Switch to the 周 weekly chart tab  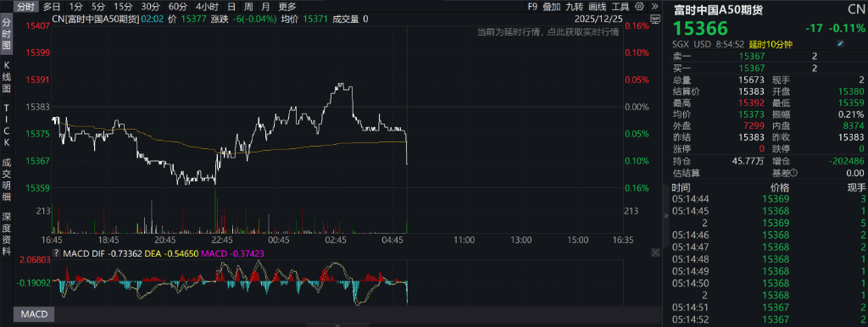tap(248, 7)
